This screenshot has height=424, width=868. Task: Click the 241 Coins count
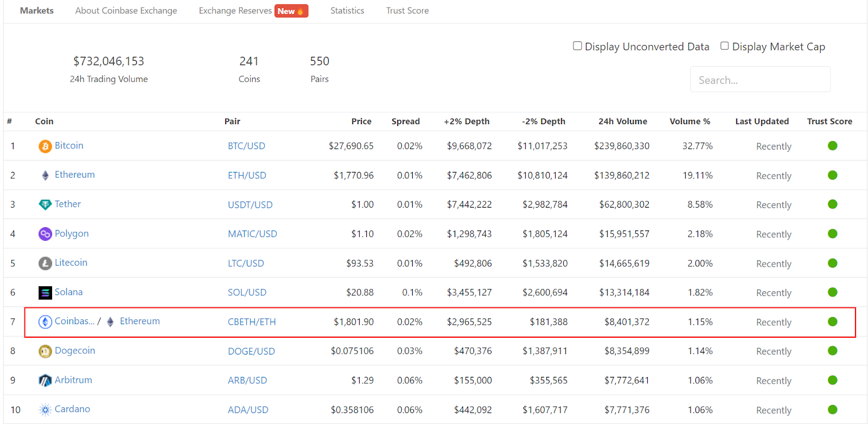click(x=249, y=61)
